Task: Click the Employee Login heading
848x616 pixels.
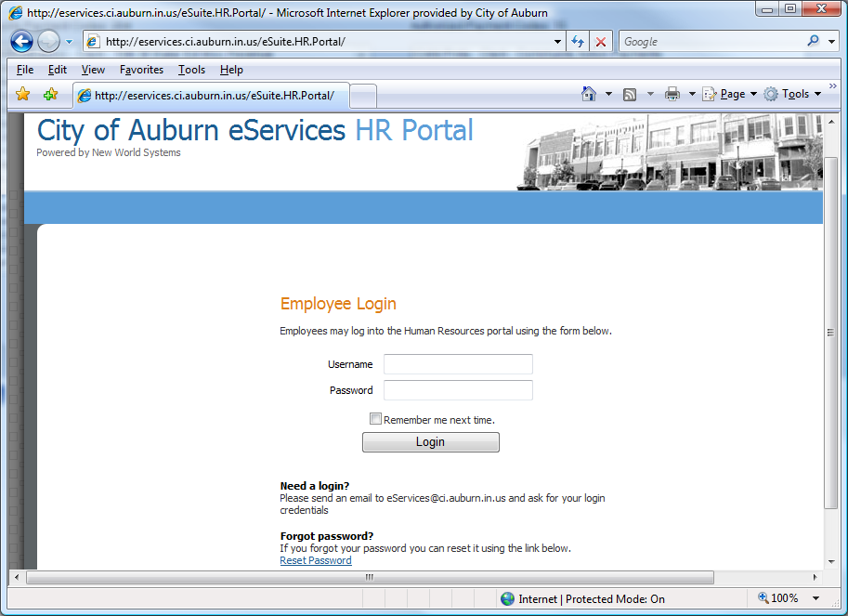Action: click(x=338, y=304)
